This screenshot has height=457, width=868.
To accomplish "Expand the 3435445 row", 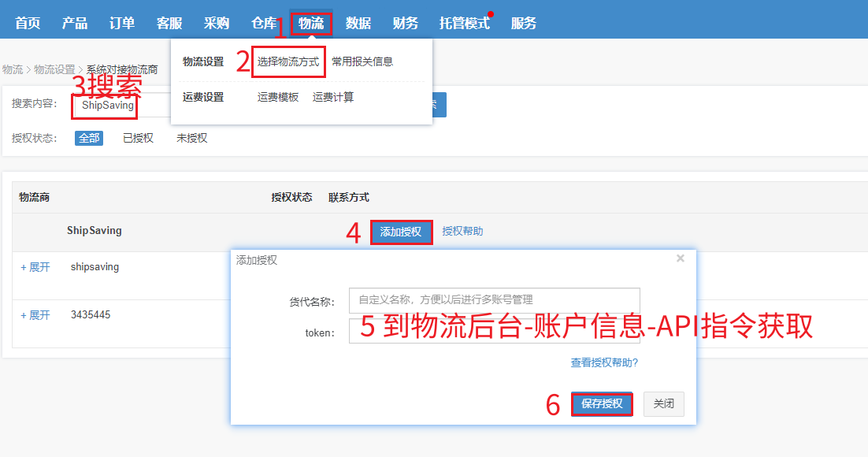I will 35,315.
